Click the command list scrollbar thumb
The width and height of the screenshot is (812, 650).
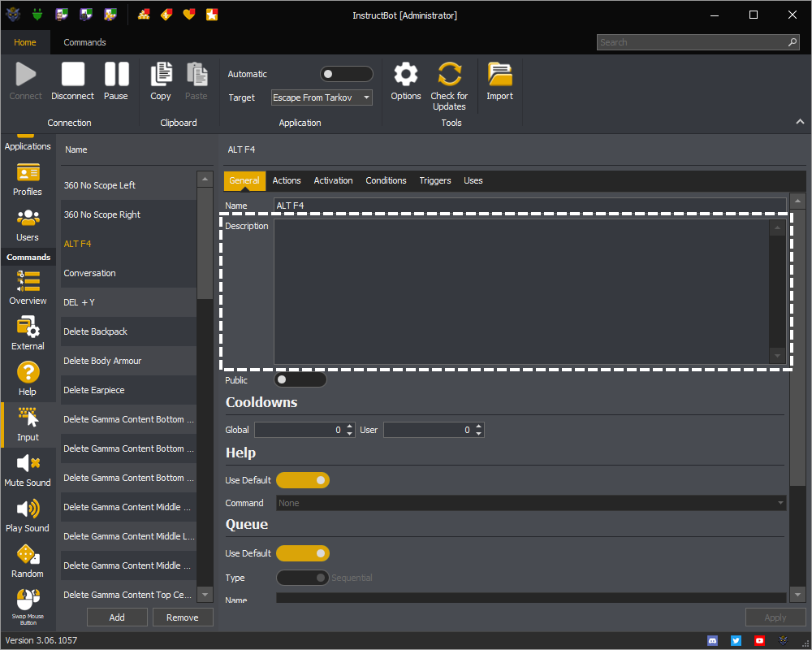click(205, 244)
